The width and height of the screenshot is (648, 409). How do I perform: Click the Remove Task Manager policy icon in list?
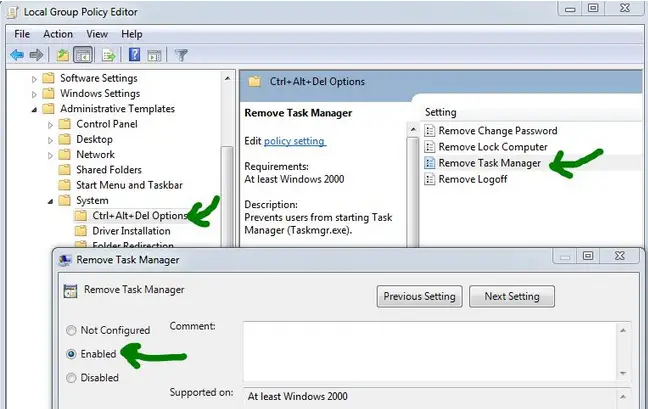[x=430, y=163]
